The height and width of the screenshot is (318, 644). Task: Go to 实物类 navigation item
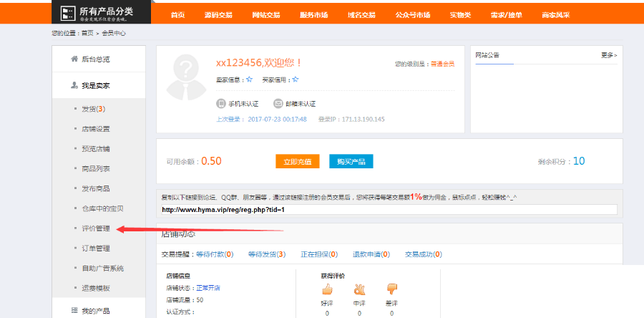[460, 15]
